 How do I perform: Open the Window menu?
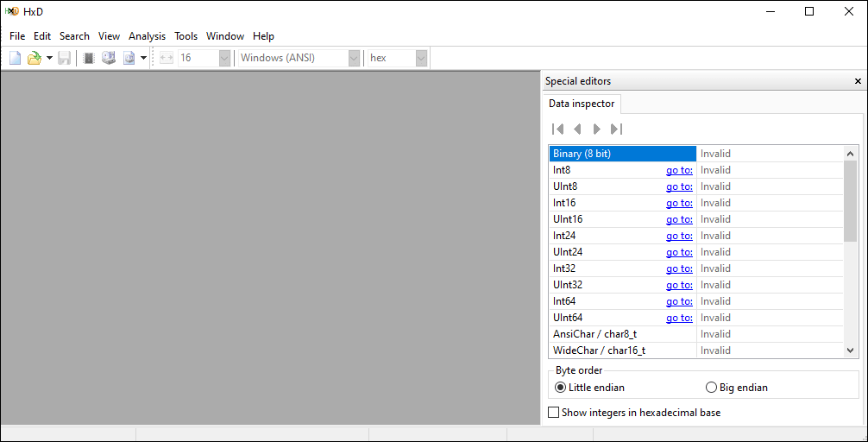[225, 36]
